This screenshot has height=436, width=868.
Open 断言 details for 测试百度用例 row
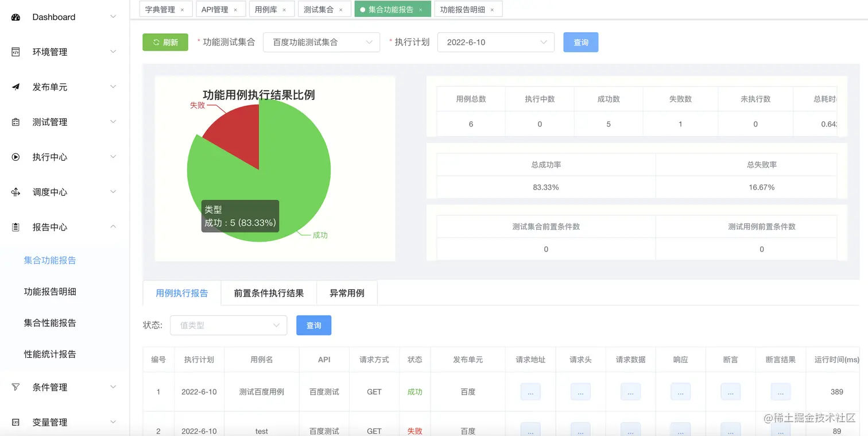[x=730, y=392]
